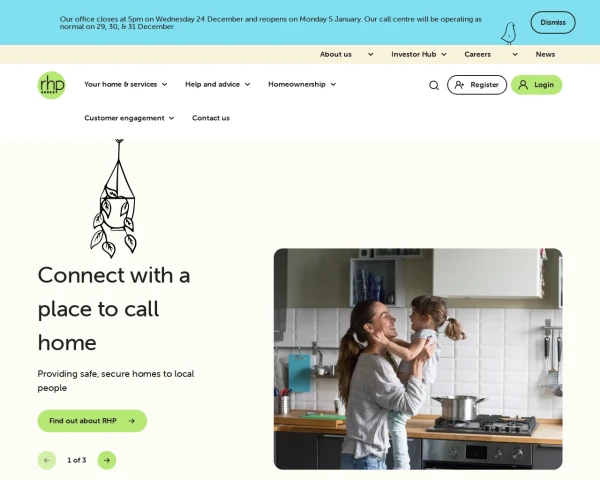Click Find out about RHP button

[92, 421]
